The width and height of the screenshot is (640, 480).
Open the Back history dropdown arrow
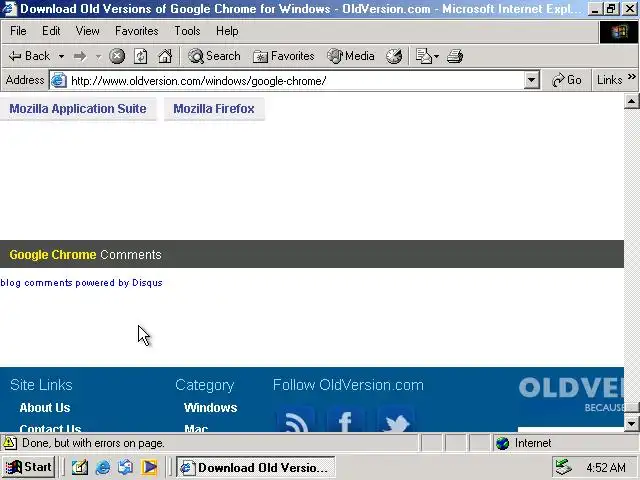tap(61, 56)
